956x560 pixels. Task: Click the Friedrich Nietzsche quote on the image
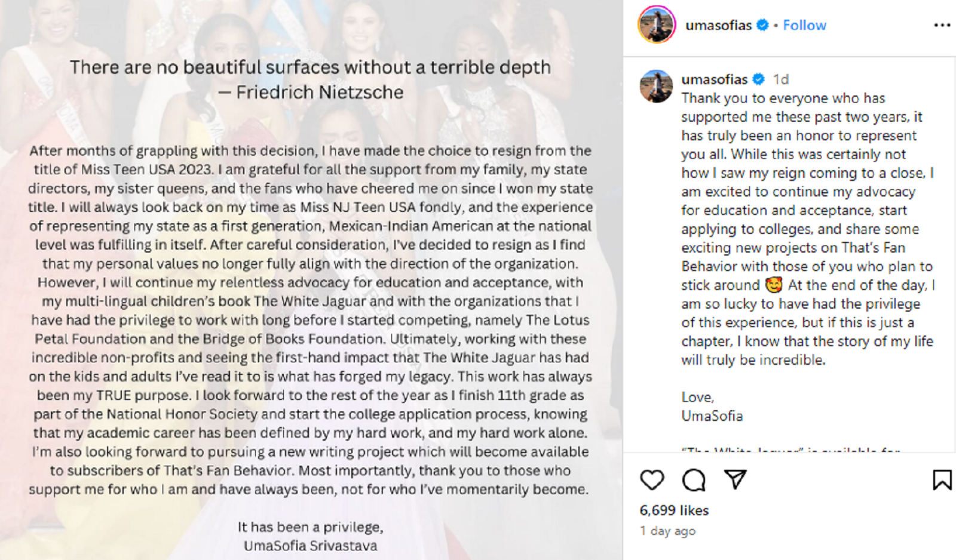point(310,79)
